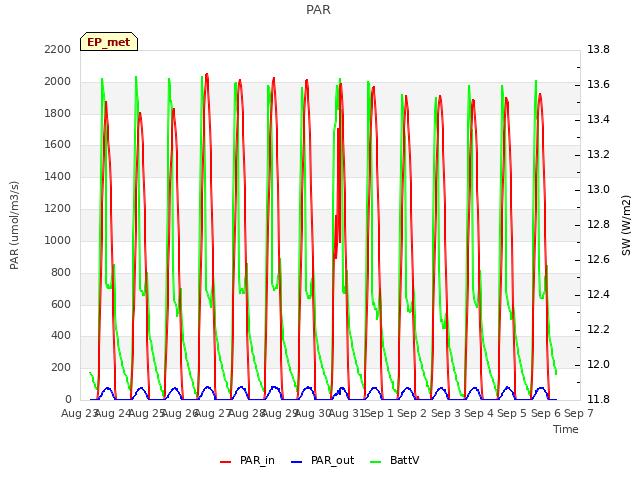This screenshot has height=480, width=640.
Task: Toggle PAR_in series in legend
Action: 247,460
